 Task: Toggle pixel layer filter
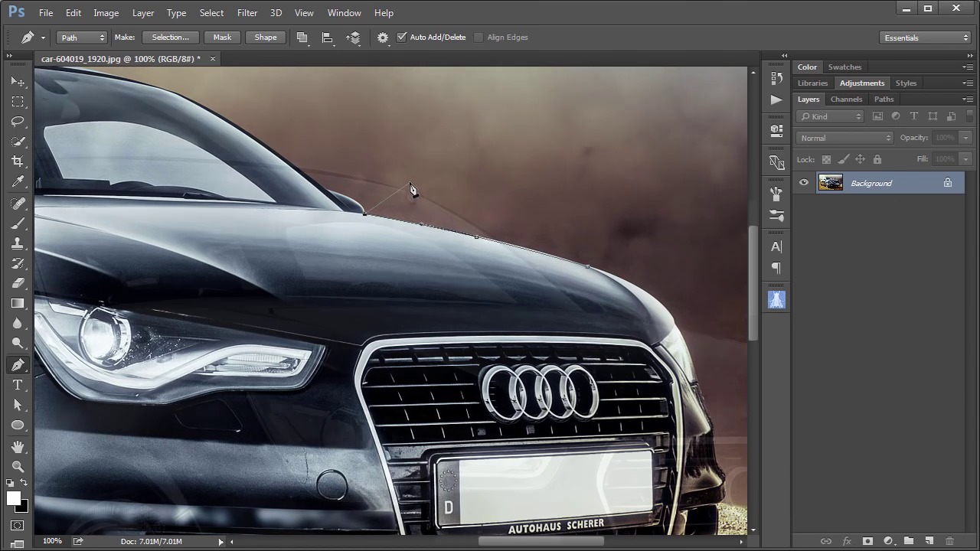click(x=877, y=116)
